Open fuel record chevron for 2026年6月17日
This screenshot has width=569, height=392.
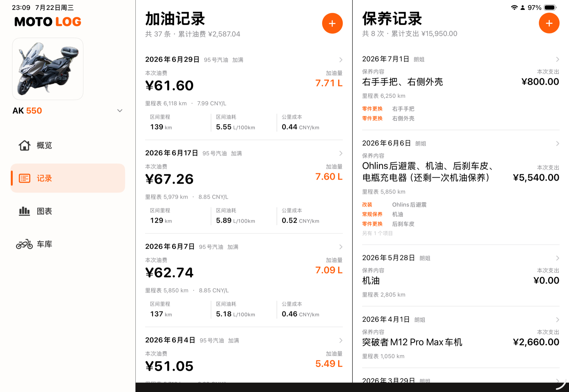point(341,153)
